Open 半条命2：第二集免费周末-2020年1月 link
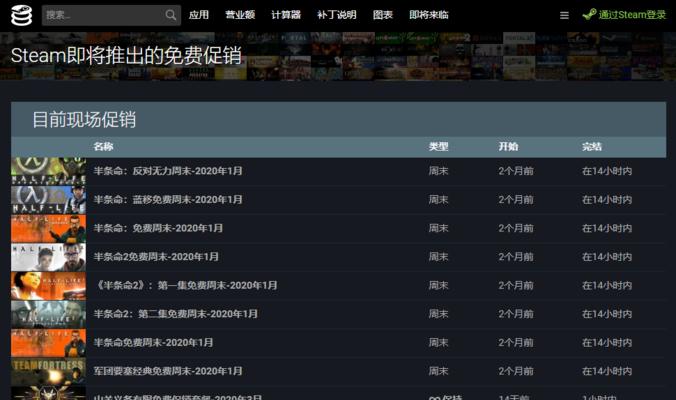The width and height of the screenshot is (676, 400). [x=175, y=314]
